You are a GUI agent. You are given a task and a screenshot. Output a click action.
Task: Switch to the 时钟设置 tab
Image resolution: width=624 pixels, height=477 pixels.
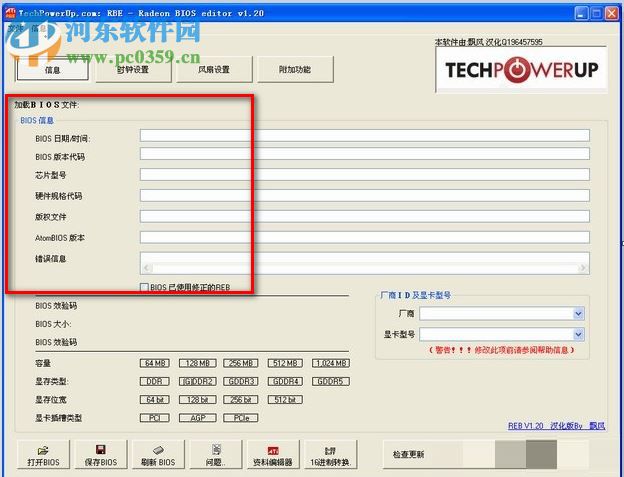coord(133,70)
